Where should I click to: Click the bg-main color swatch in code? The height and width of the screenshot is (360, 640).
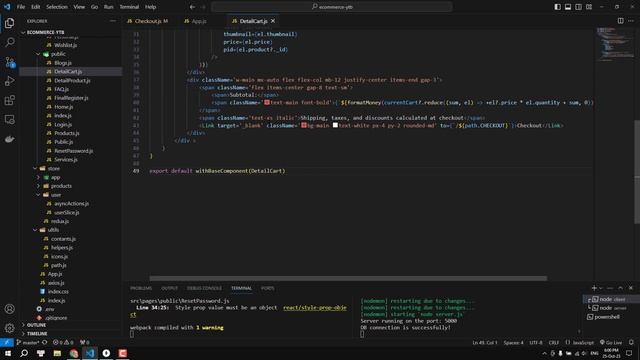(x=304, y=125)
